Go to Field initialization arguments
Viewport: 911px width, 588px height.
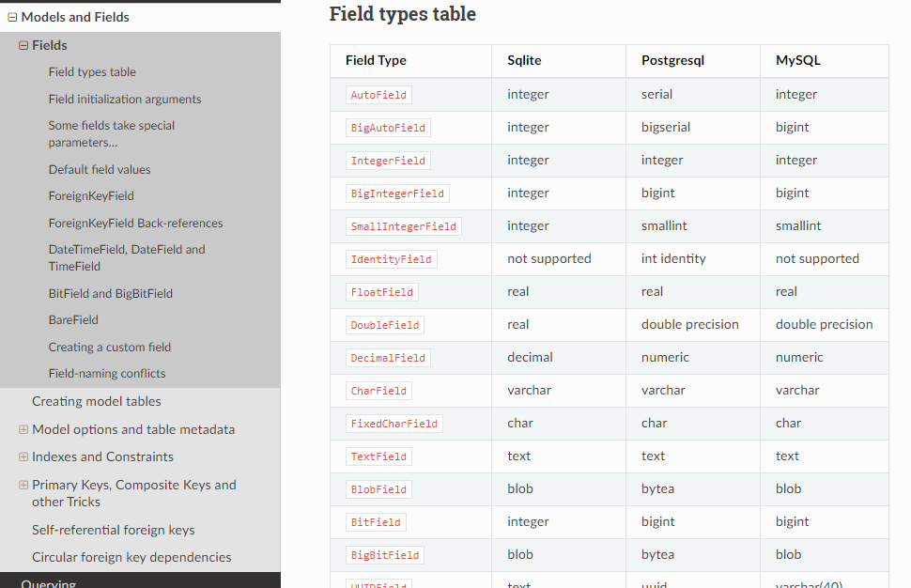(125, 100)
